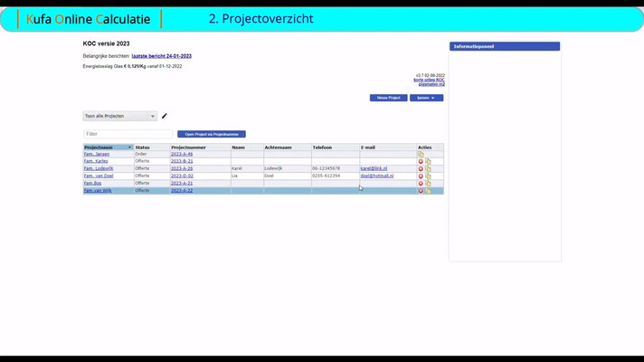Open the Fam. van Doel project

pos(99,176)
